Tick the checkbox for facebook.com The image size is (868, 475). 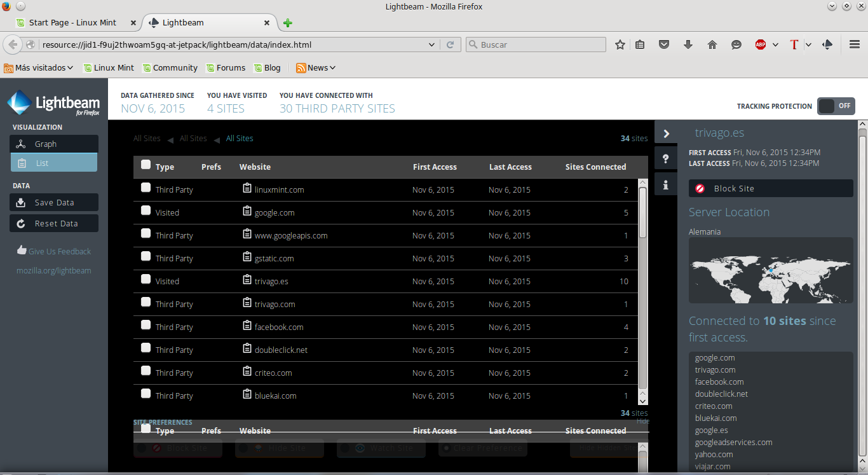point(146,325)
